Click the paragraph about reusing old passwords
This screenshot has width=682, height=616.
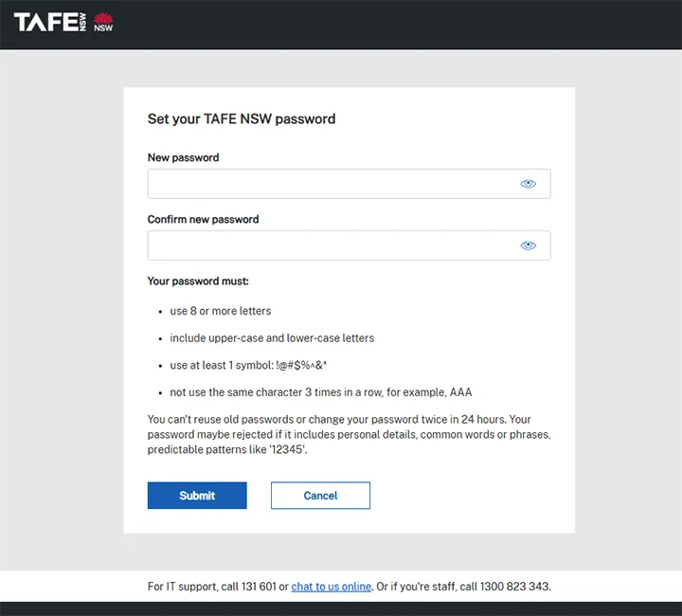tap(350, 435)
